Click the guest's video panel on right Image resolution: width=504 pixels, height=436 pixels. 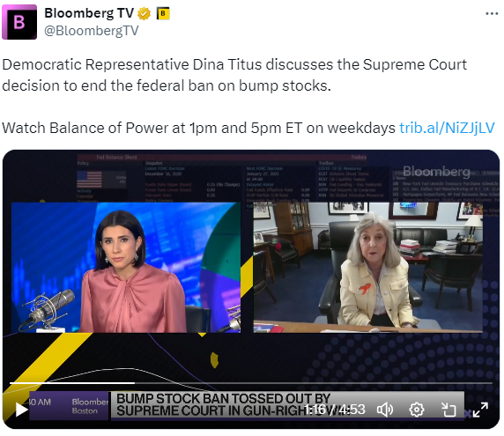[x=368, y=267]
